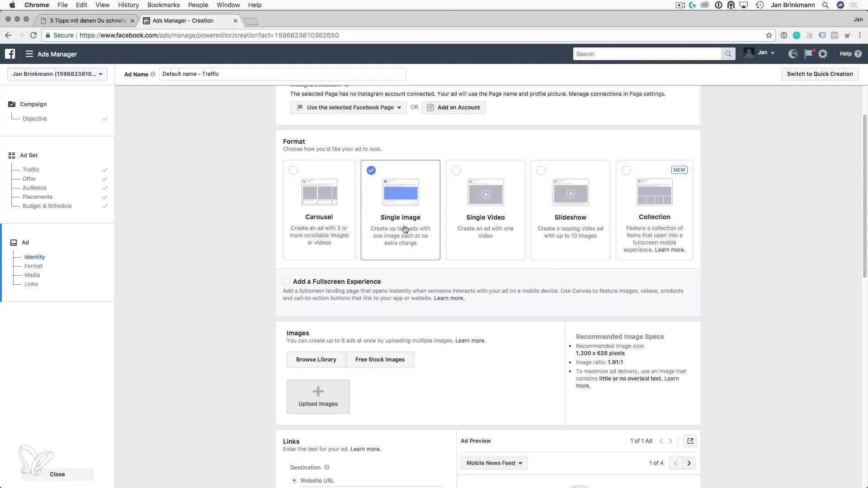Image resolution: width=868 pixels, height=488 pixels.
Task: Select the Slideshow radio button
Action: click(541, 170)
